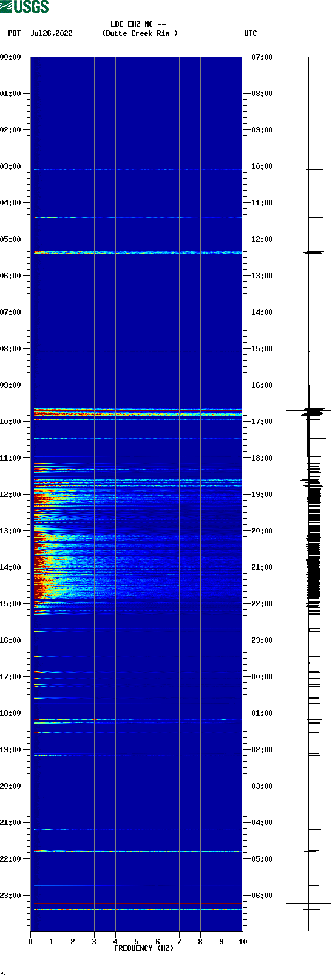Click the 'Jul26,2022' date label
Viewport: 335px width, 980px height.
52,33
